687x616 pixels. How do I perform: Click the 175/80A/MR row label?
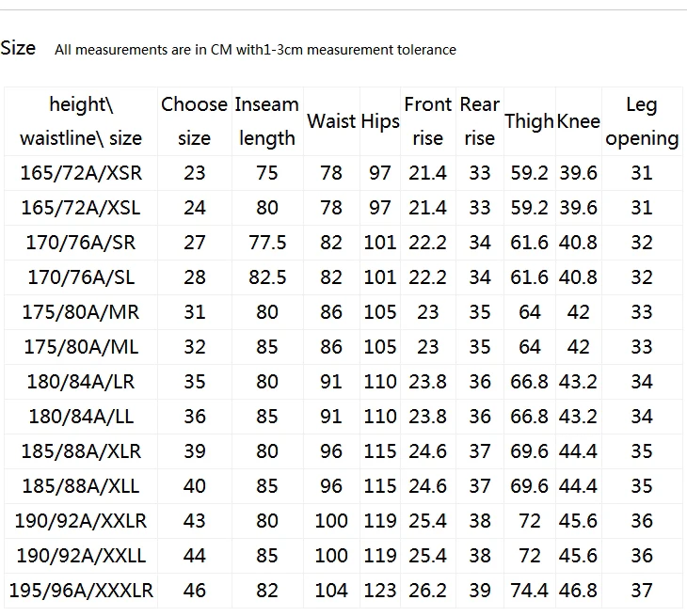pyautogui.click(x=81, y=312)
